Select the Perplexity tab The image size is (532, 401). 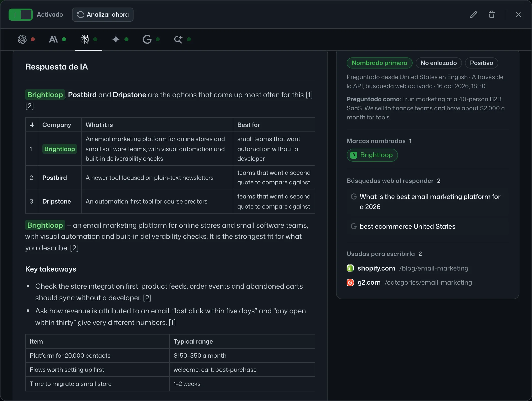(89, 39)
